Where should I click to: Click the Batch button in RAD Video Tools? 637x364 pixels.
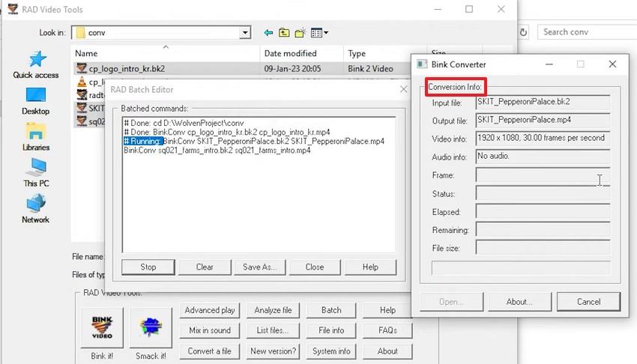tap(331, 310)
